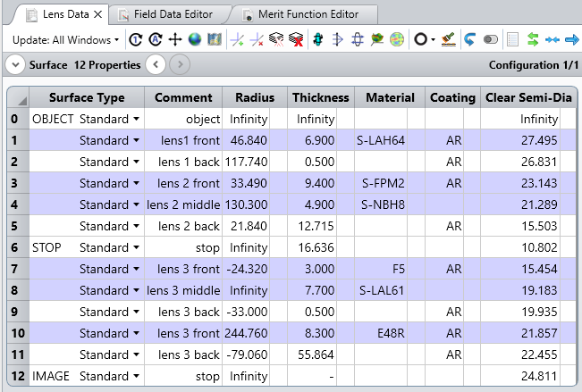
Task: Click the blue curved undo arrow icon
Action: coord(470,39)
